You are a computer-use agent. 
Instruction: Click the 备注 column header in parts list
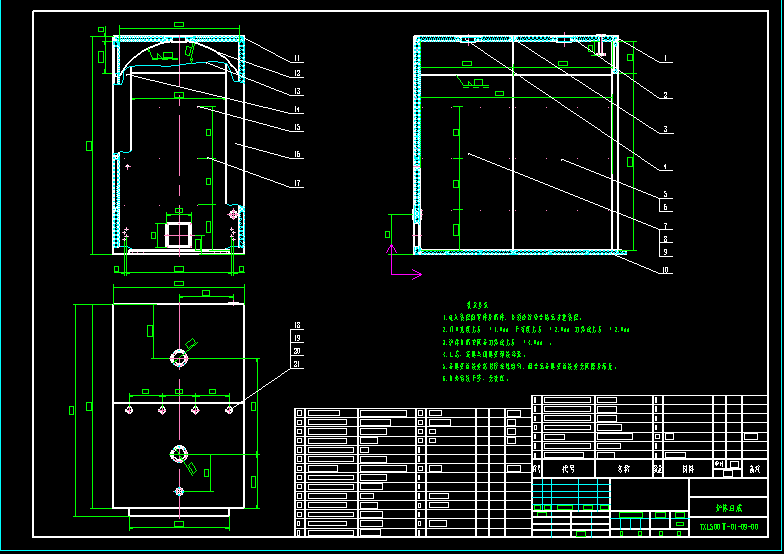[x=754, y=469]
